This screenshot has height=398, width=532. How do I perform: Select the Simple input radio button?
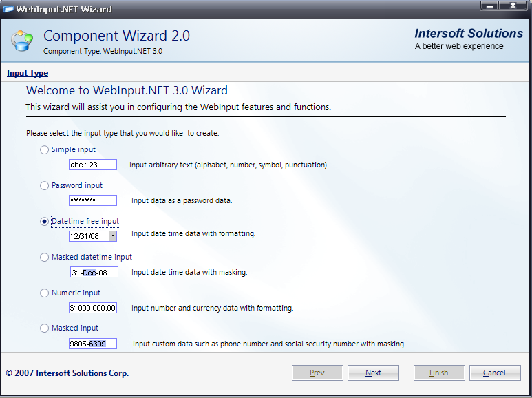45,149
